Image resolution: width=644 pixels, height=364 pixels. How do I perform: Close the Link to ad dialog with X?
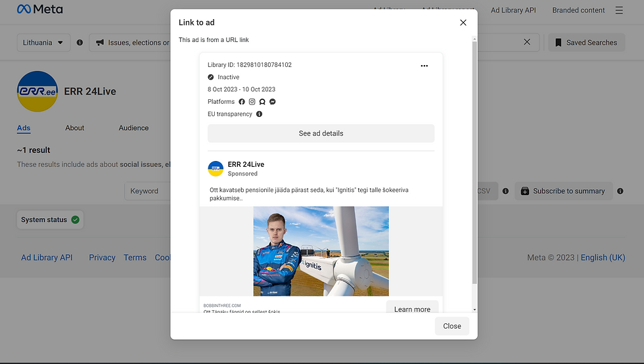click(463, 22)
